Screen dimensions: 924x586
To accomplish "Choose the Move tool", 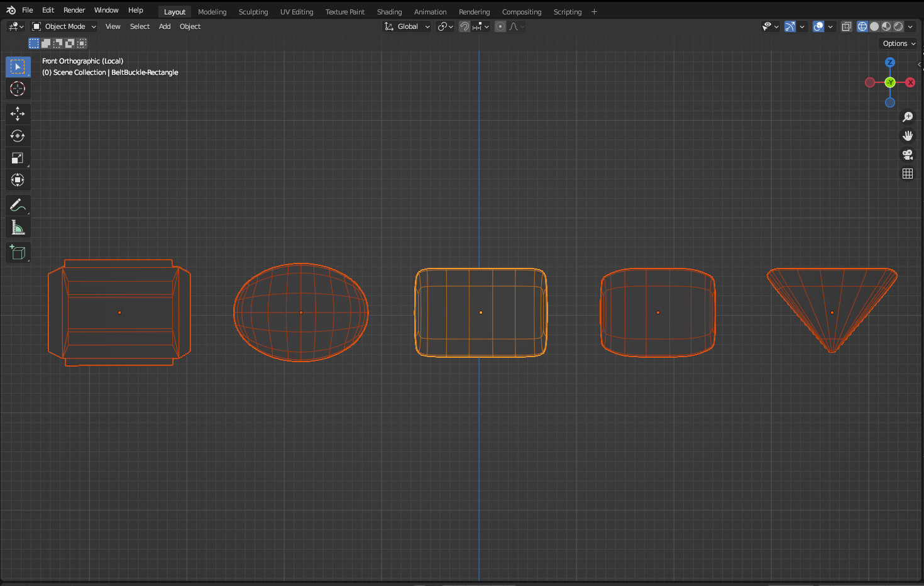I will click(x=18, y=114).
